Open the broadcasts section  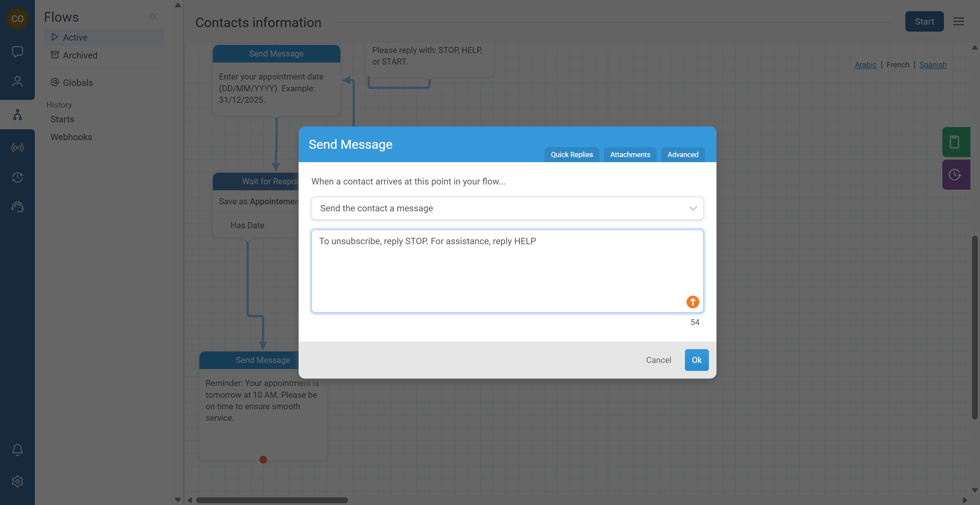[18, 148]
